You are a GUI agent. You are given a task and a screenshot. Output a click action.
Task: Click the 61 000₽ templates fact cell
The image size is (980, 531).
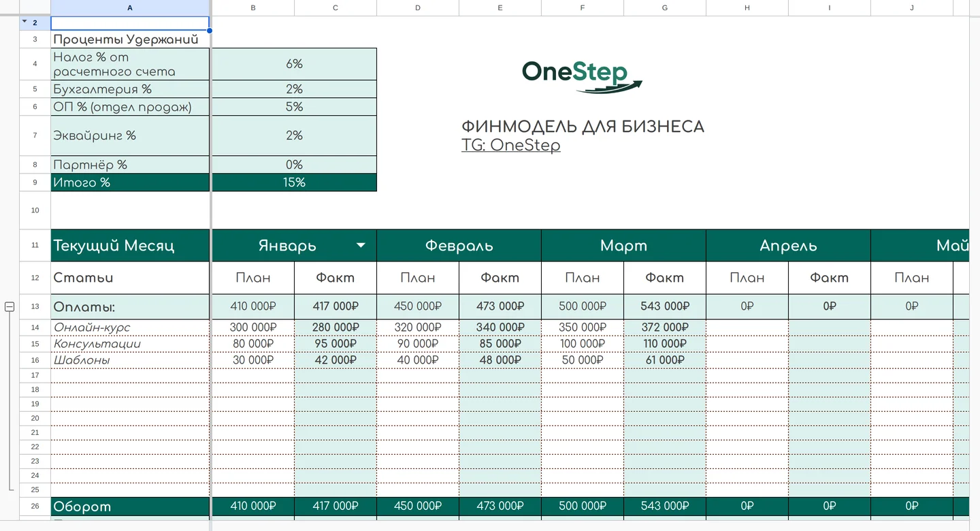coord(665,359)
